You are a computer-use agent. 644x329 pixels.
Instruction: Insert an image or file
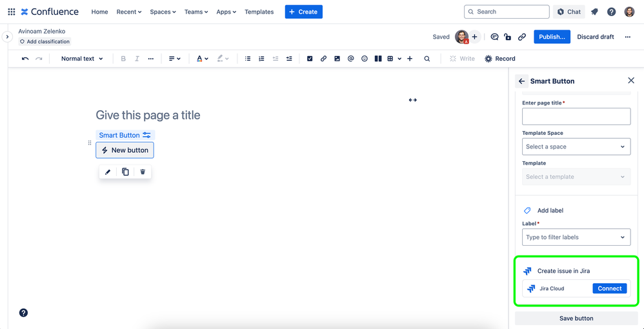point(337,59)
